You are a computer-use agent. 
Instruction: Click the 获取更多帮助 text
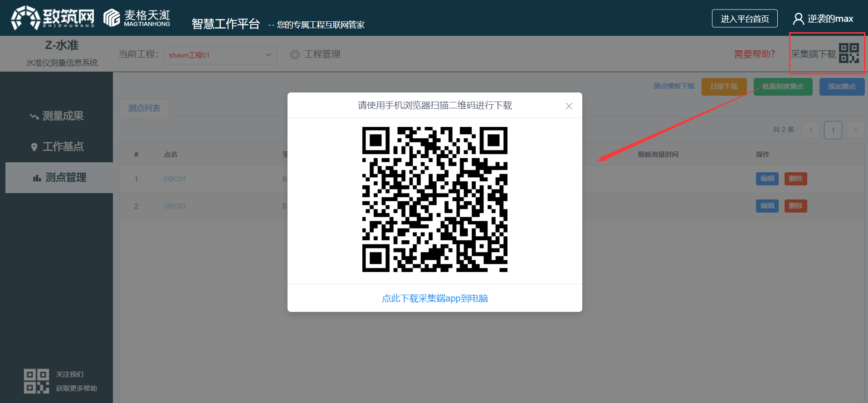coord(77,388)
